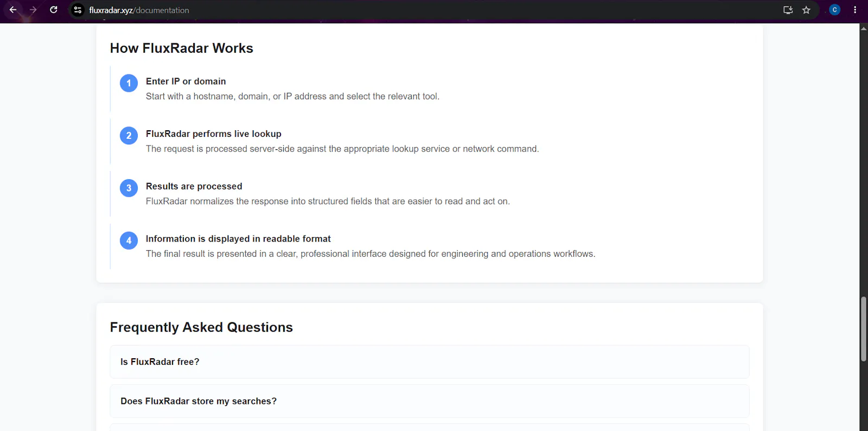Expand 'Does FluxRadar store my searches?' question

pyautogui.click(x=430, y=401)
